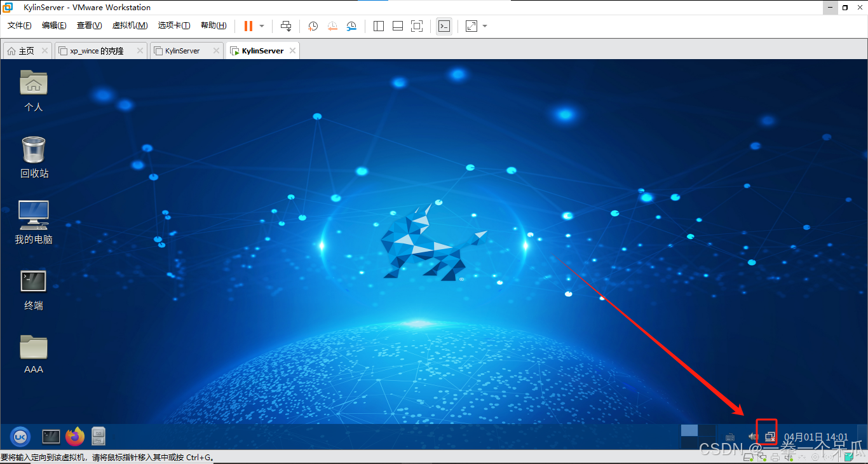Open the 文件(F) menu
The height and width of the screenshot is (464, 868).
pyautogui.click(x=19, y=26)
